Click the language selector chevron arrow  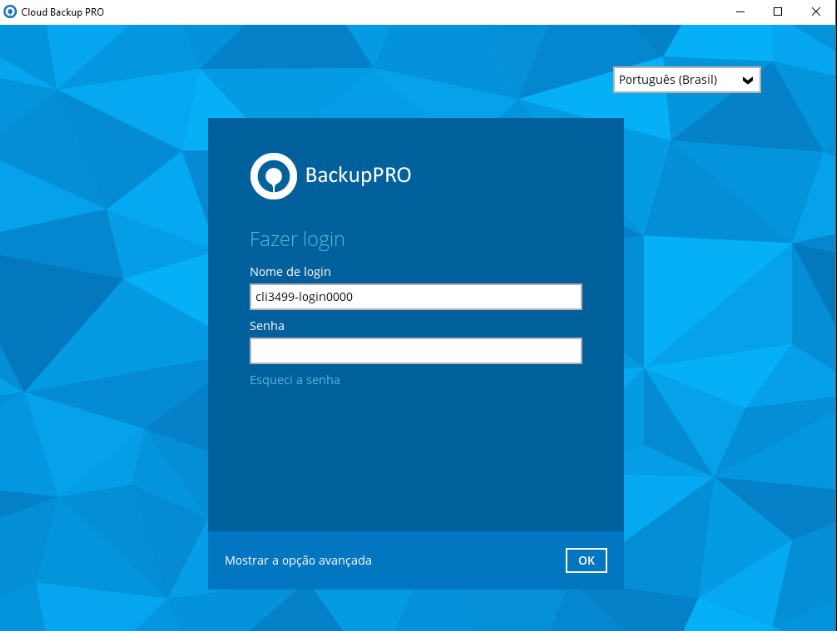tap(747, 80)
